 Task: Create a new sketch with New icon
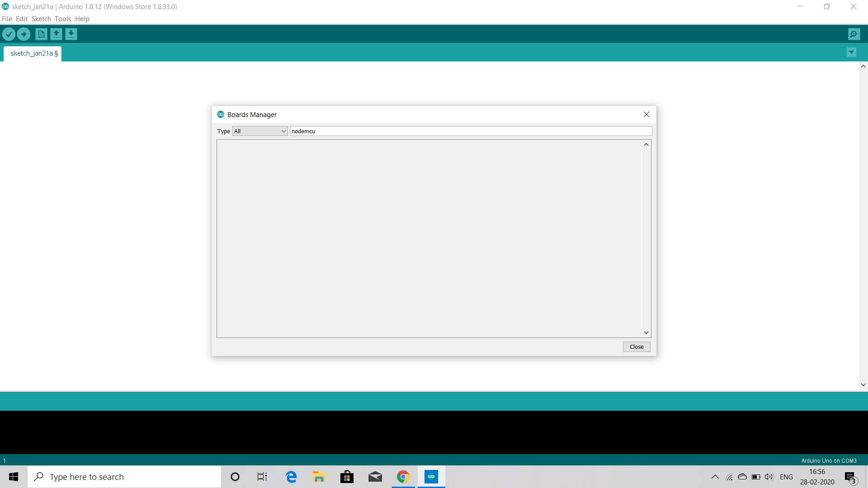pos(41,34)
